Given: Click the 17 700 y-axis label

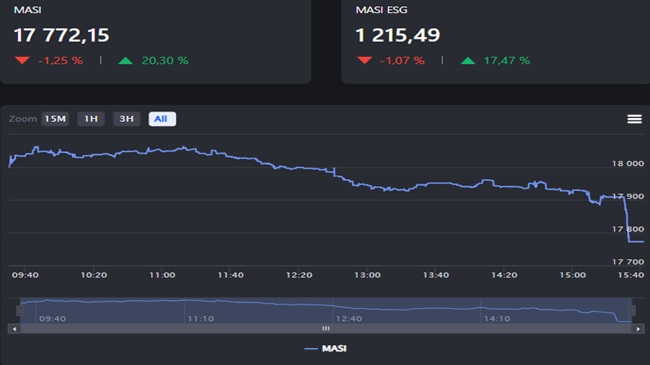Looking at the screenshot, I should (x=628, y=262).
